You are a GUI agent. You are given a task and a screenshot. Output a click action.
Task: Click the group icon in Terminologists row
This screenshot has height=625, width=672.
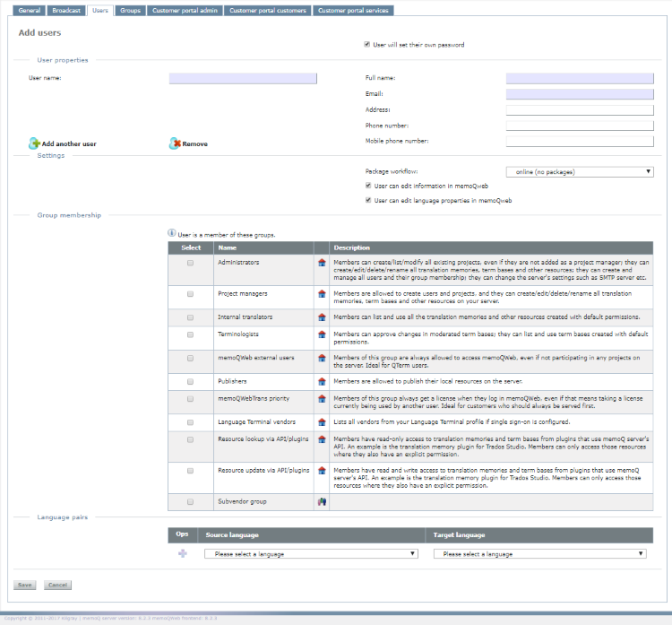pos(322,333)
